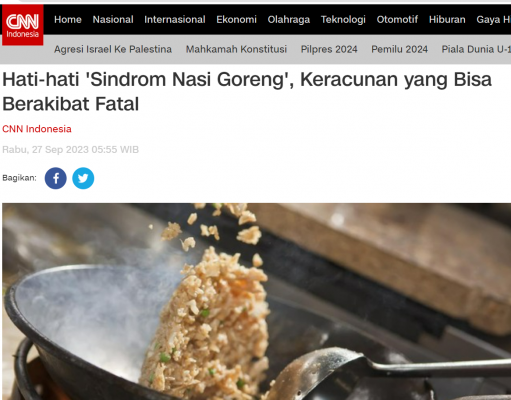
Task: Open the Home menu item
Action: click(68, 19)
